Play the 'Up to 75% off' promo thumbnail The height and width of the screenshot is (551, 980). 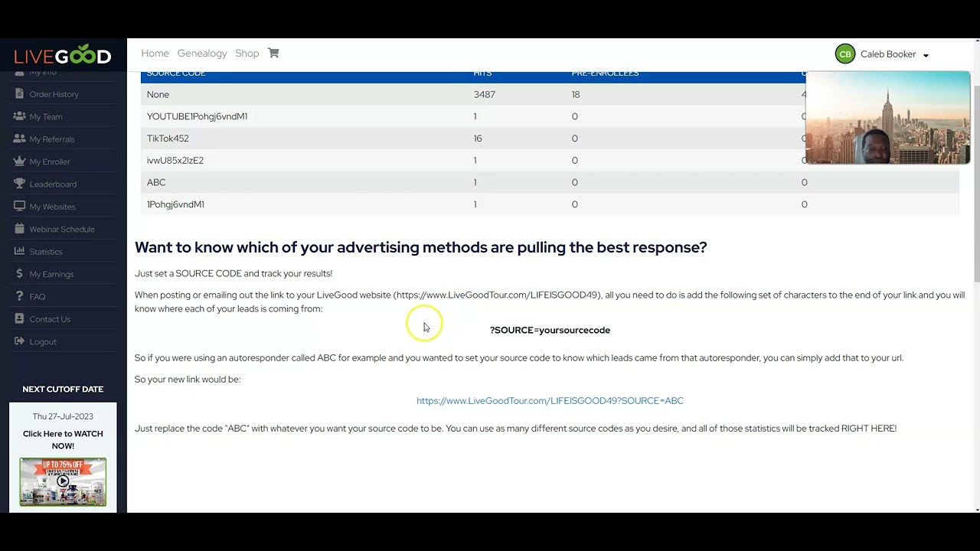[x=63, y=481]
